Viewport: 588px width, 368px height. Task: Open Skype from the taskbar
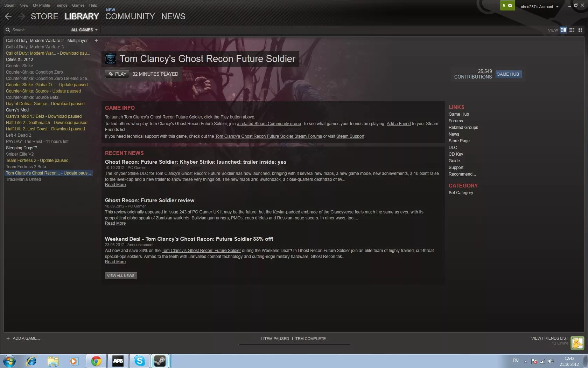(x=140, y=361)
